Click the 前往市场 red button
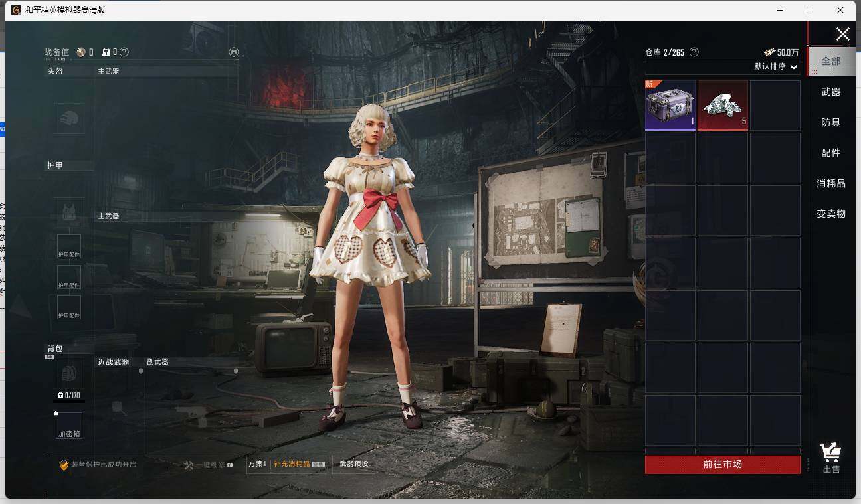This screenshot has width=861, height=504. [723, 464]
